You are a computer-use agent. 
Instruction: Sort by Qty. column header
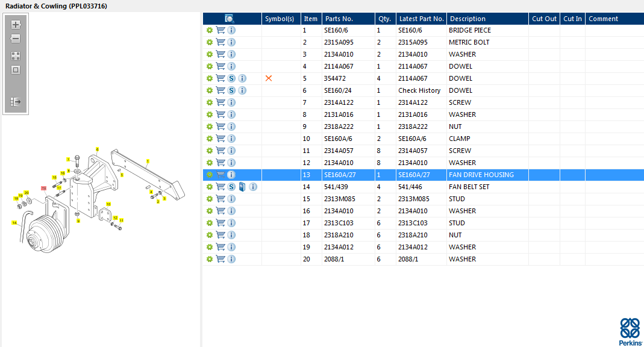385,19
